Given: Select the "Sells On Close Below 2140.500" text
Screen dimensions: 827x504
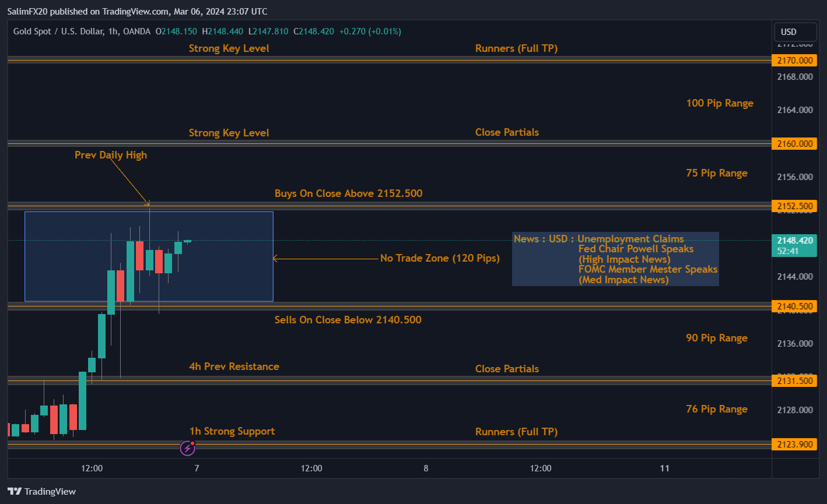Looking at the screenshot, I should click(x=348, y=320).
